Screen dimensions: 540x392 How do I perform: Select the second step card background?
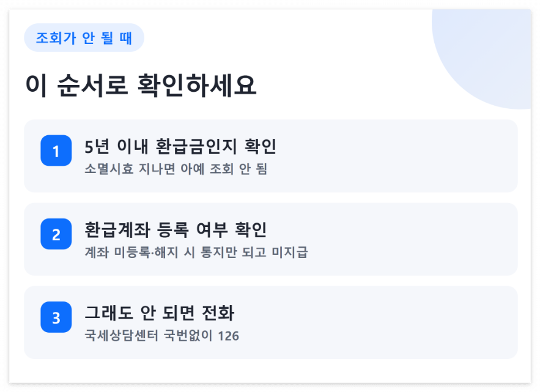271,239
